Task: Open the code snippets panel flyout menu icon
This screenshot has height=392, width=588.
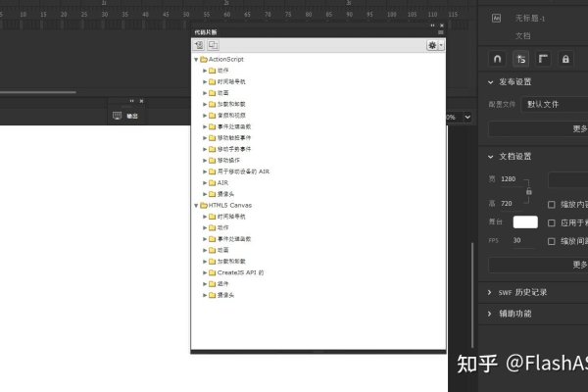Action: (441, 32)
